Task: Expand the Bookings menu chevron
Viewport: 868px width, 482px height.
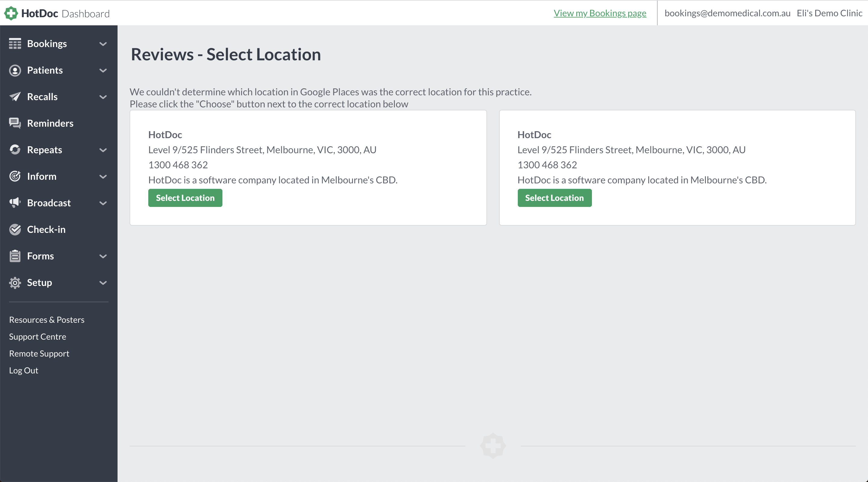Action: coord(103,44)
